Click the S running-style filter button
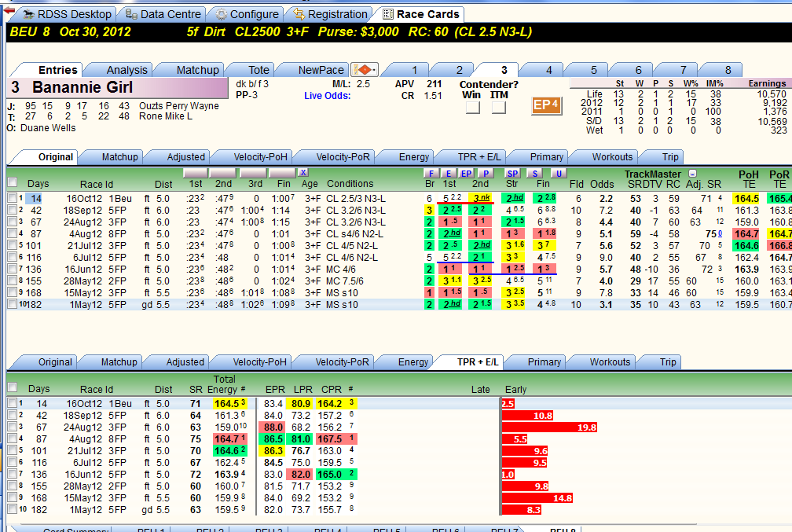 click(534, 174)
